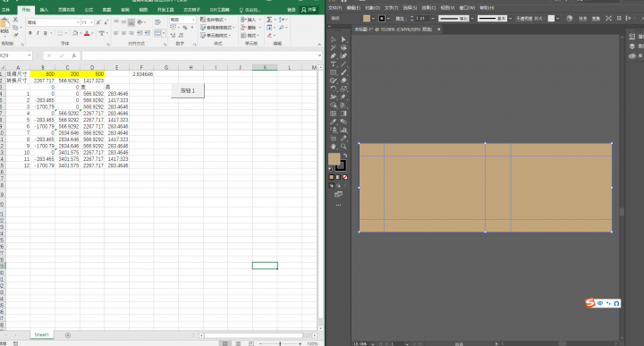
Task: Open the stroke weight dropdown in the control bar
Action: (x=433, y=19)
